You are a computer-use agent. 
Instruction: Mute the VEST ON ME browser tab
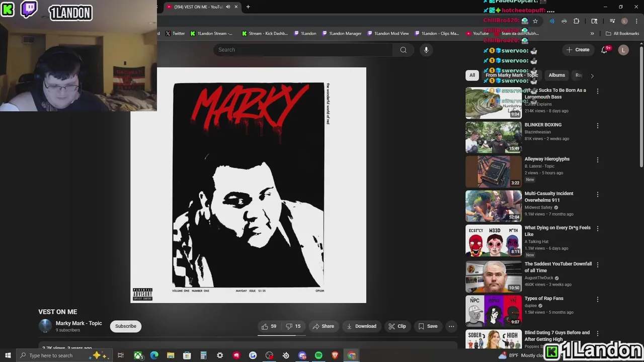[x=228, y=7]
